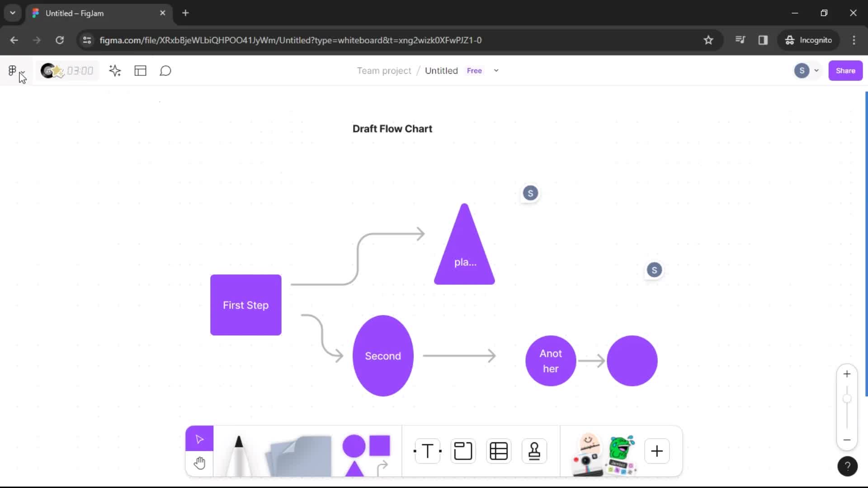Open the templates panel
Screen dimensions: 868x488
140,70
